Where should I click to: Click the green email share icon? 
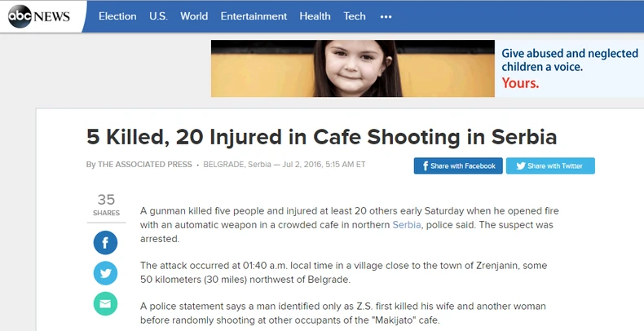[105, 304]
